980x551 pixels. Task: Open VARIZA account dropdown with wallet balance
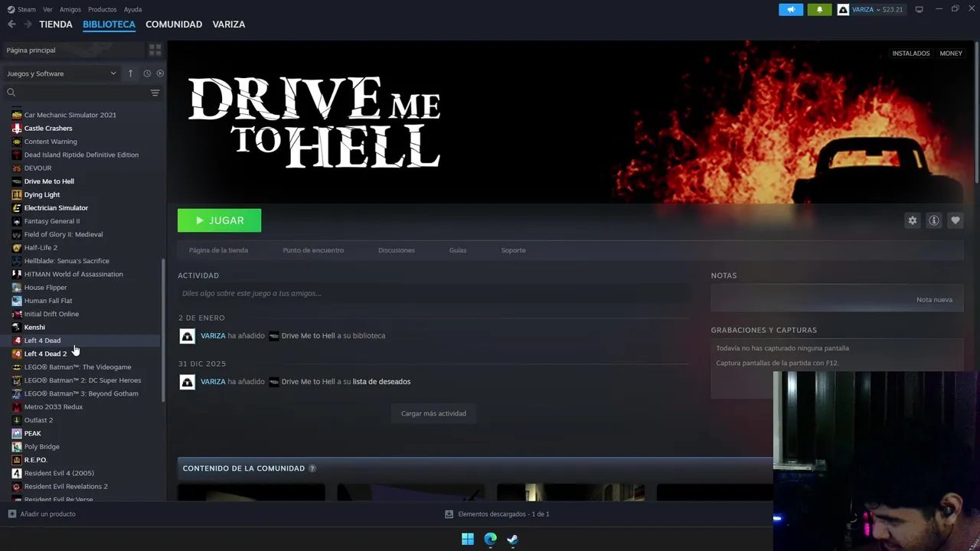pos(870,9)
